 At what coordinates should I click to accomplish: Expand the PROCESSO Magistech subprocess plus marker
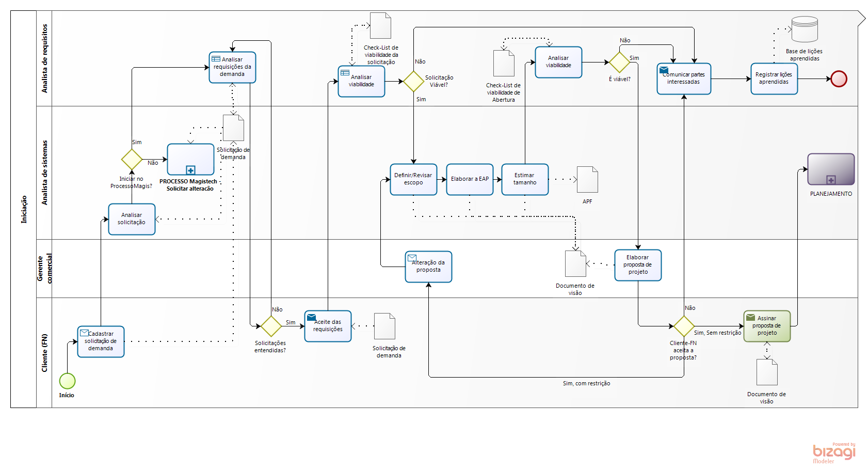click(x=190, y=170)
